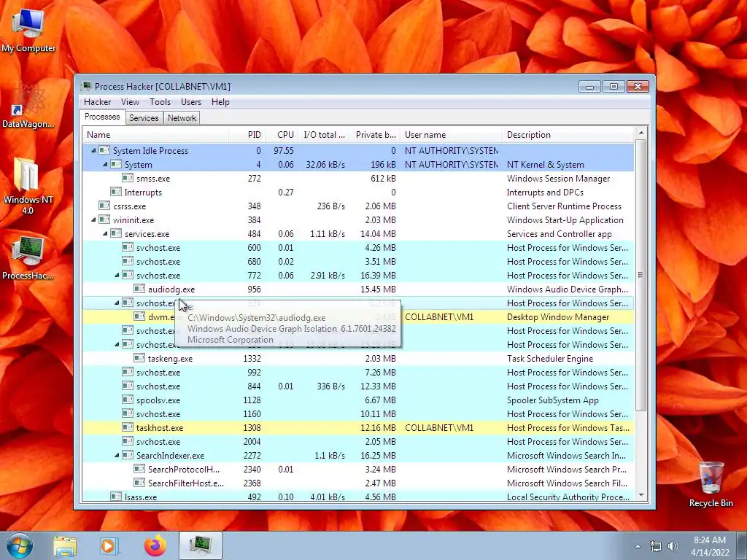747x560 pixels.
Task: Open Windows Explorer from the taskbar
Action: [x=65, y=545]
